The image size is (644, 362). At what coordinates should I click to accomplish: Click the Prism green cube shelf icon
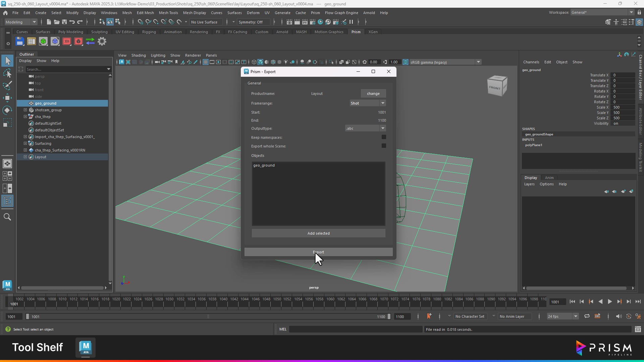43,42
